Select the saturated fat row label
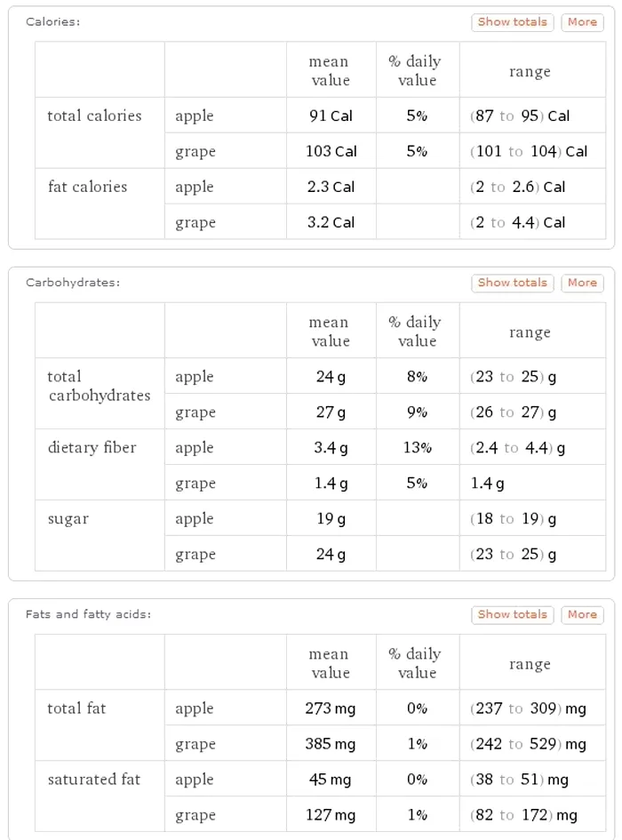Image resolution: width=622 pixels, height=840 pixels. tap(94, 779)
